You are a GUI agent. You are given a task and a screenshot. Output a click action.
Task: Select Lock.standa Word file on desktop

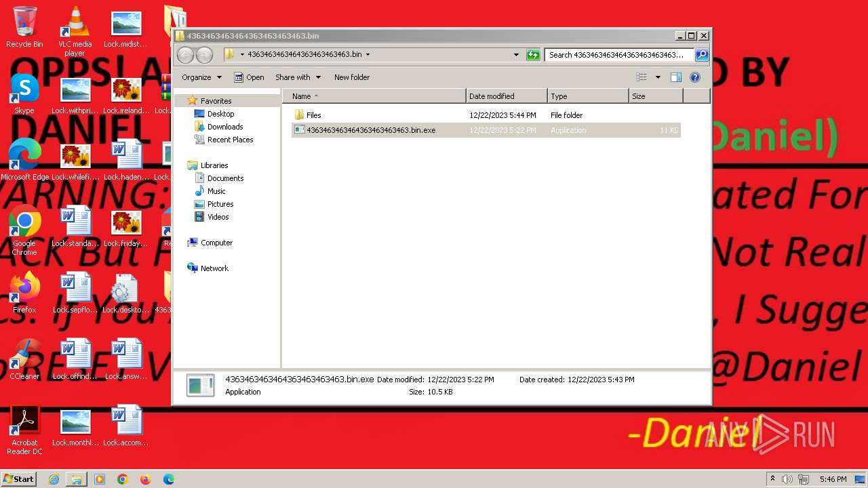point(75,226)
